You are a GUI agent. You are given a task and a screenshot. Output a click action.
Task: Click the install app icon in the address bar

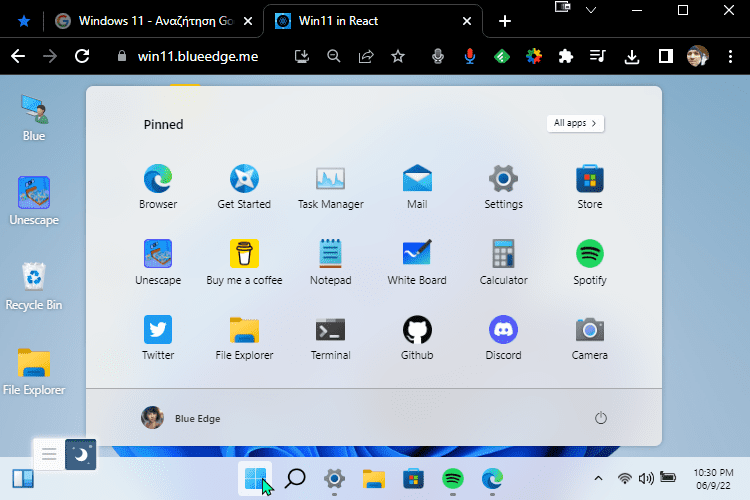point(302,56)
